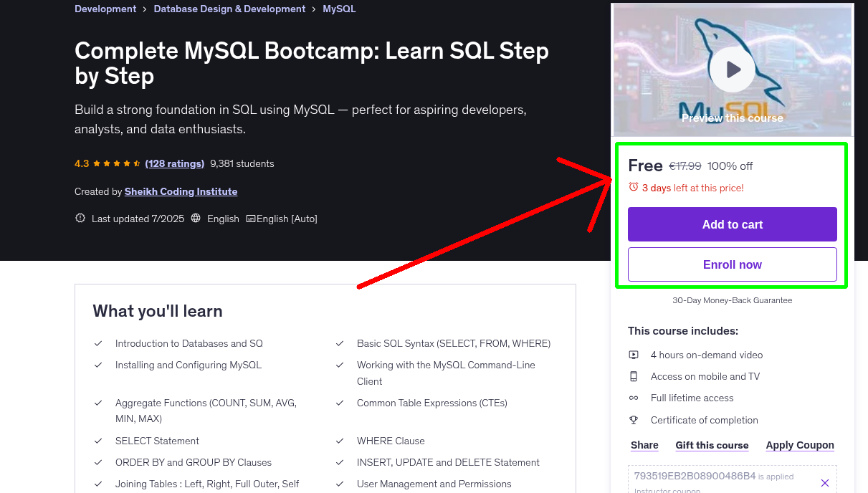868x493 pixels.
Task: Click the on-demand video icon
Action: coord(634,354)
